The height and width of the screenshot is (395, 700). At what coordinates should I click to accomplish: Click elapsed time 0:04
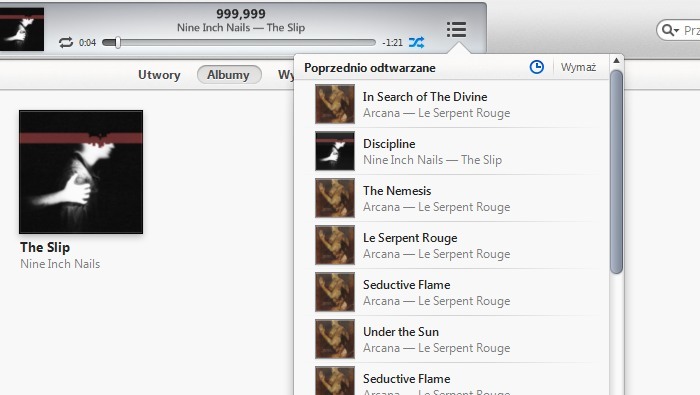click(88, 43)
